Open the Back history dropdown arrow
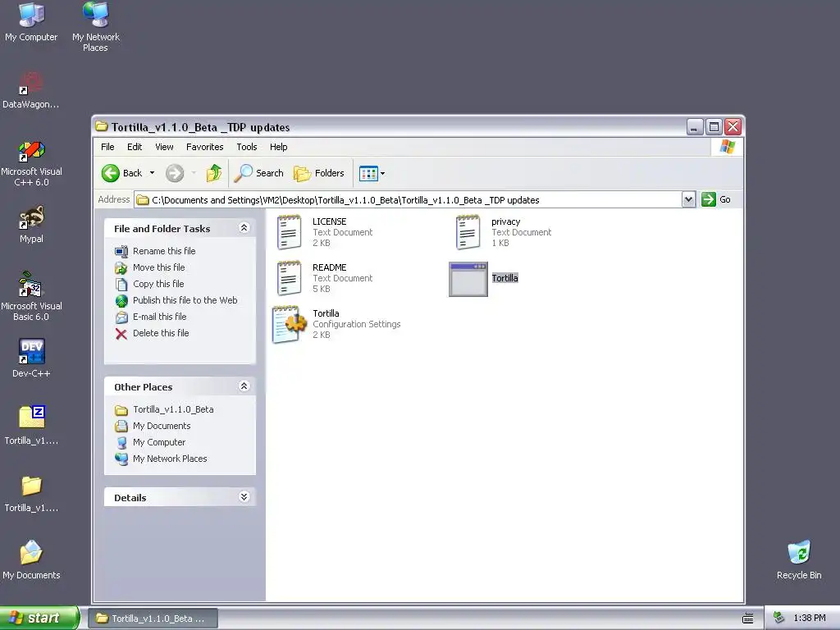Viewport: 840px width, 630px height. pyautogui.click(x=152, y=173)
